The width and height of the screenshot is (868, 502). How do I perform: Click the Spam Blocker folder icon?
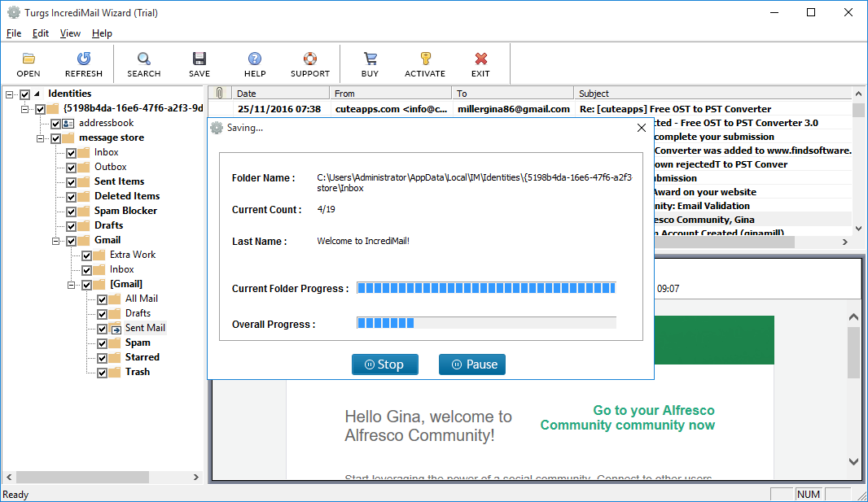84,212
